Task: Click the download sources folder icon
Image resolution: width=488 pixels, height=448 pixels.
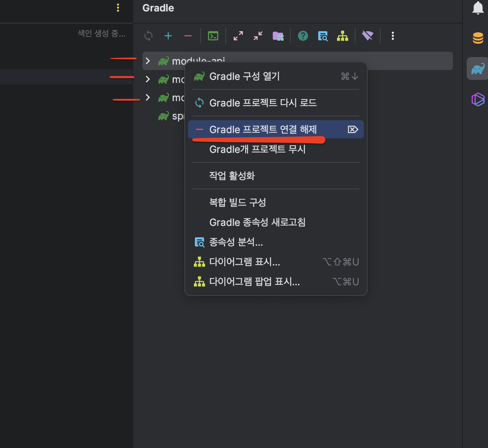Action: point(278,36)
